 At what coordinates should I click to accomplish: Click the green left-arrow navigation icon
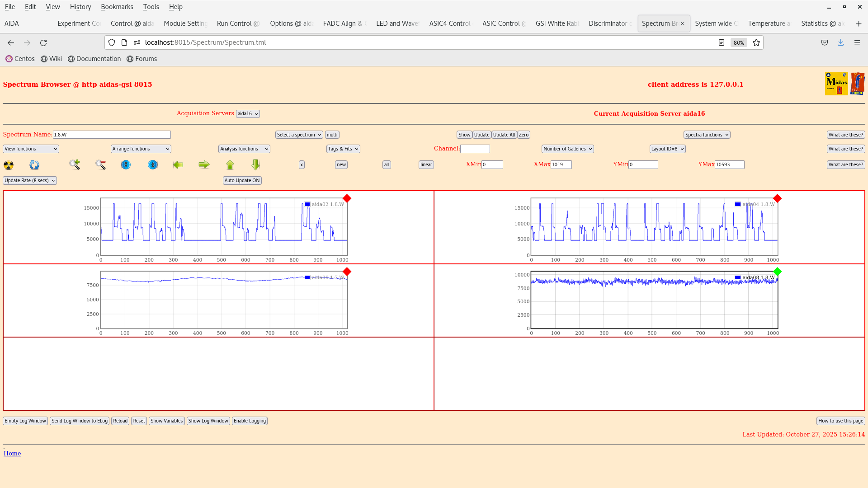[x=178, y=164]
